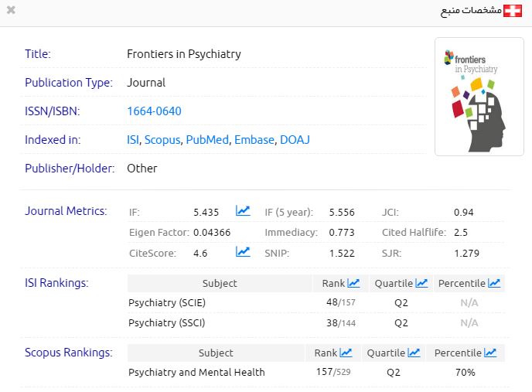Viewport: 532px width, 392px height.
Task: Open the CiteScore trend chart icon
Action: (x=243, y=252)
